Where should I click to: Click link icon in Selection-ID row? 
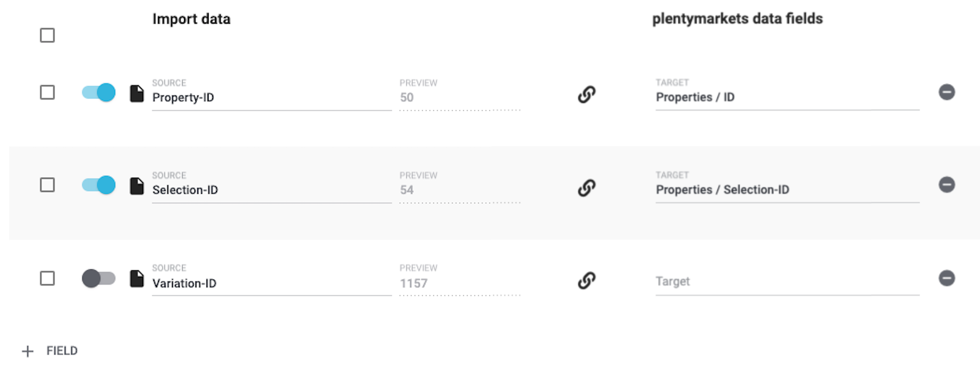586,187
